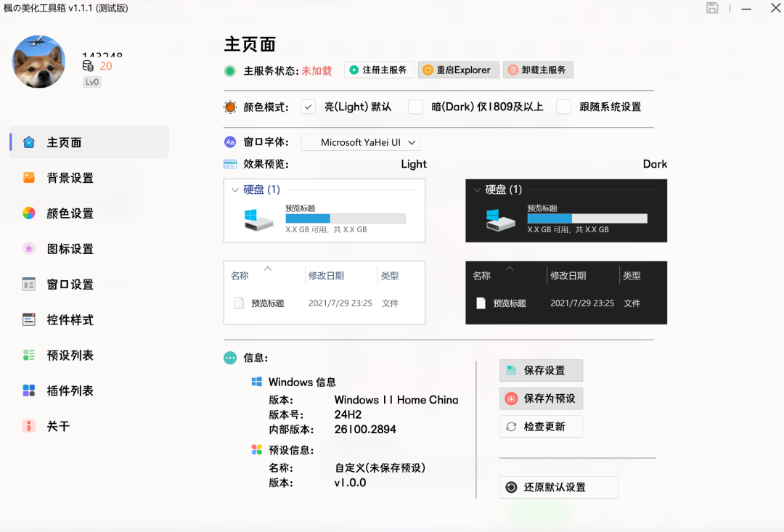Click the home icon beside 主页面
The image size is (784, 532).
tap(29, 142)
